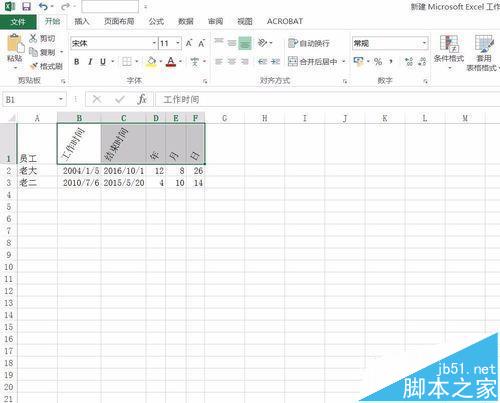
Task: Select row 5 header
Action: (x=8, y=207)
